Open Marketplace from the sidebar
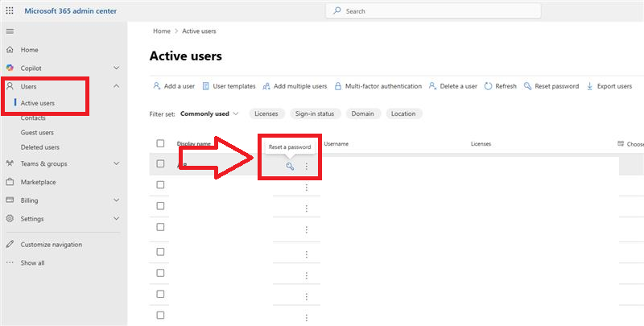Image resolution: width=644 pixels, height=326 pixels. (38, 182)
